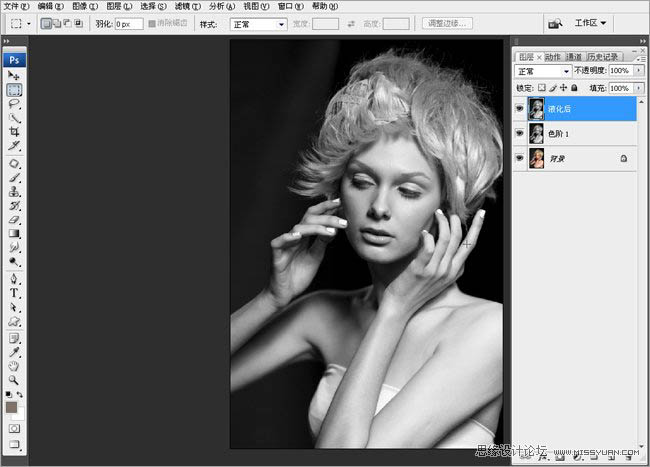Image resolution: width=650 pixels, height=467 pixels.
Task: Select the Move tool
Action: point(15,76)
